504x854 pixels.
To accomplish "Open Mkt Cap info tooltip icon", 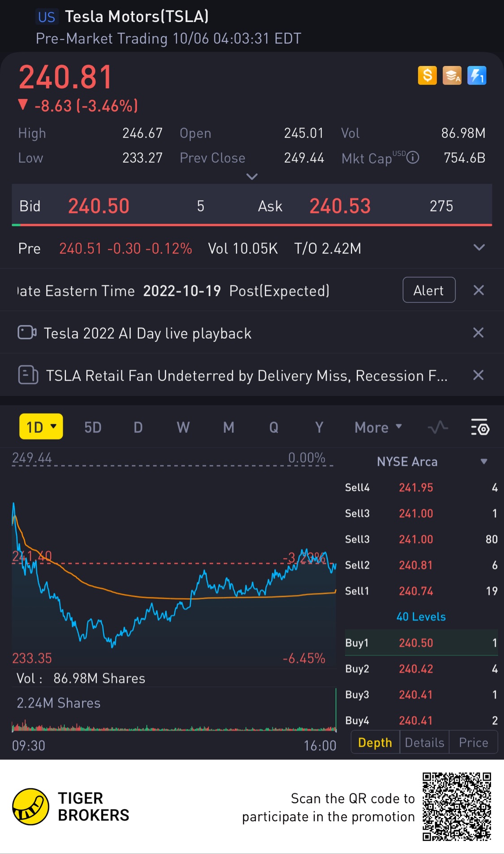I will coord(413,157).
